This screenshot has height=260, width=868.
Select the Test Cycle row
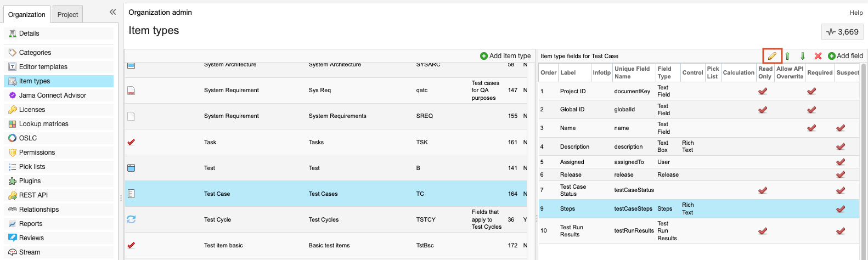point(327,219)
